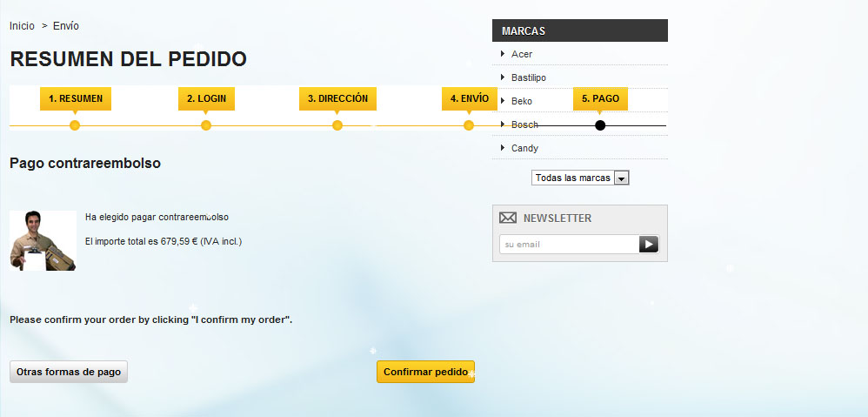The image size is (868, 417).
Task: Click the arrow bullet beside Acer
Action: point(503,54)
